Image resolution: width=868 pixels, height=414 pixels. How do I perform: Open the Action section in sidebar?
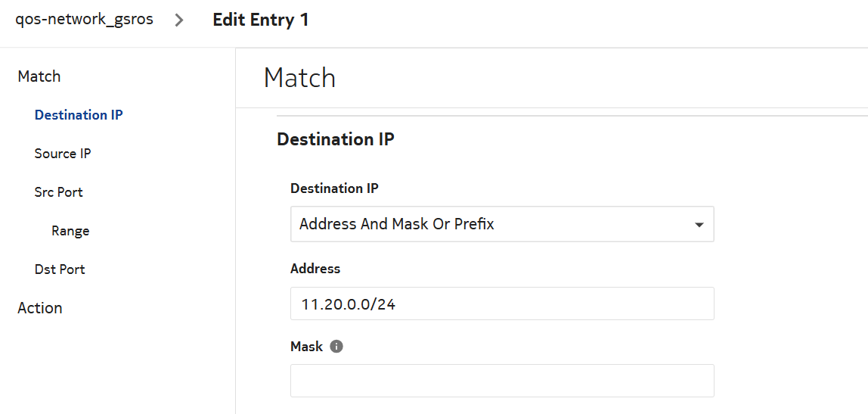point(40,308)
